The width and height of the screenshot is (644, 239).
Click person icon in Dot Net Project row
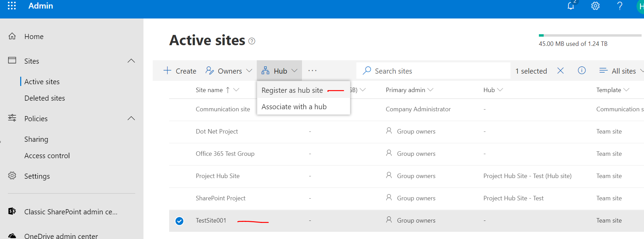tap(389, 130)
